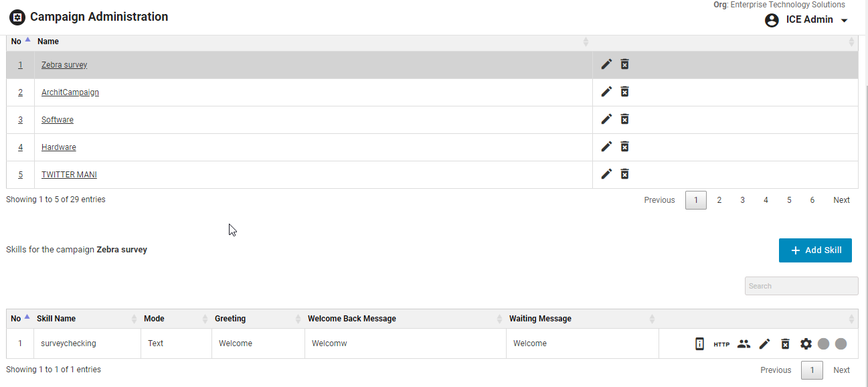Open agents group icon for surveychecking
The width and height of the screenshot is (868, 387).
(x=744, y=343)
